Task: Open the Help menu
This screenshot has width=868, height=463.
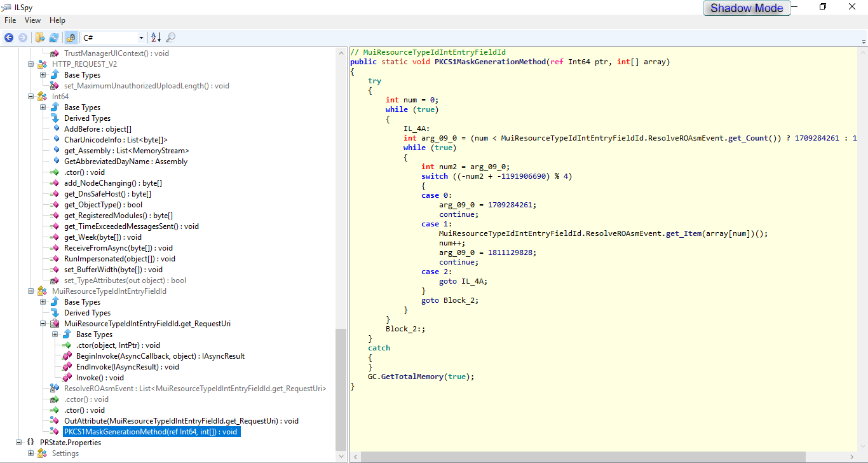Action: [x=57, y=20]
